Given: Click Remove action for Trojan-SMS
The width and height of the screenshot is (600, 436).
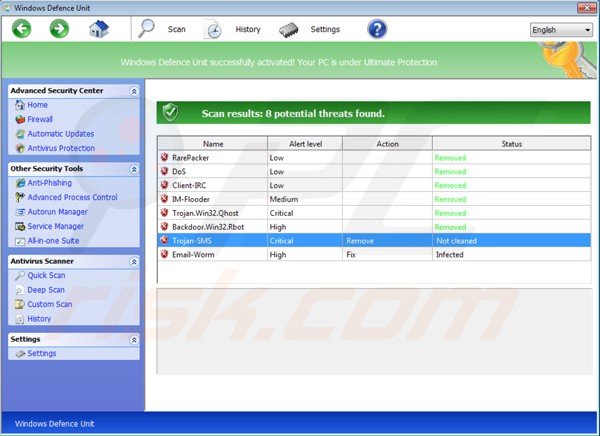Looking at the screenshot, I should tap(358, 241).
